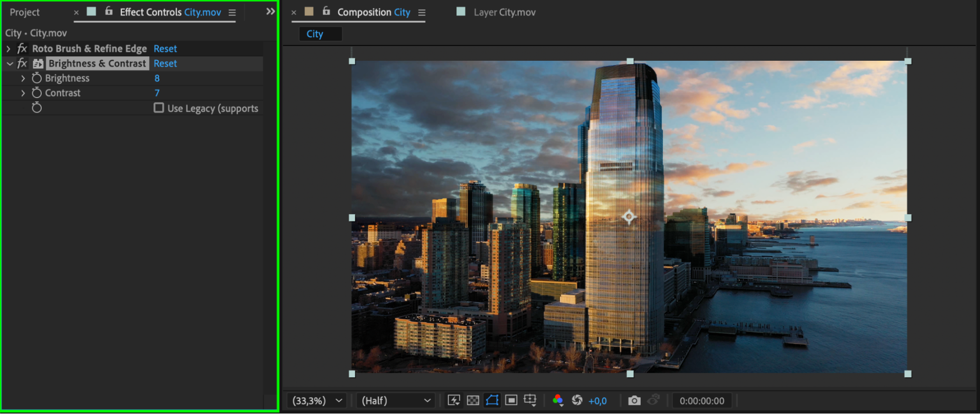Toggle fx switch for Brightness & Contrast

22,63
